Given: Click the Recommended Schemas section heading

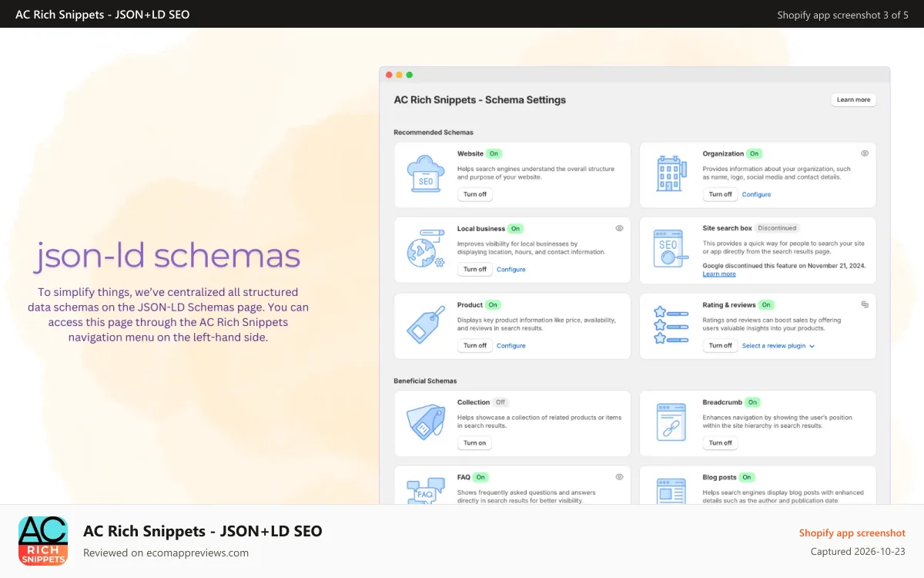Looking at the screenshot, I should 434,133.
